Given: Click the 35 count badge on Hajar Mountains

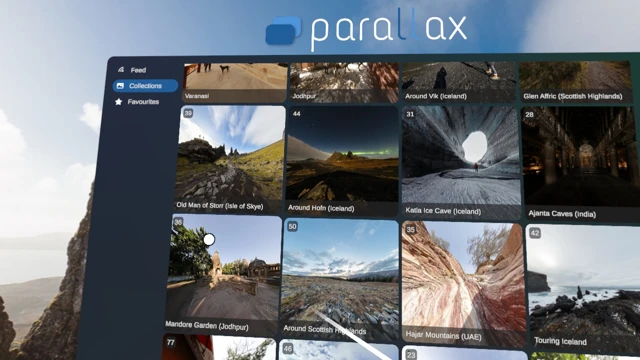Looking at the screenshot, I should (x=411, y=229).
